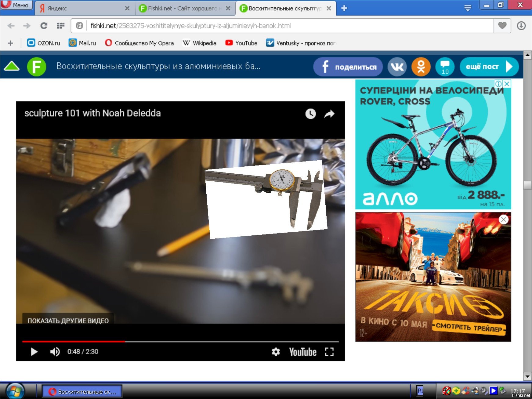
Task: Toggle fullscreen mode on video player
Action: pos(329,352)
